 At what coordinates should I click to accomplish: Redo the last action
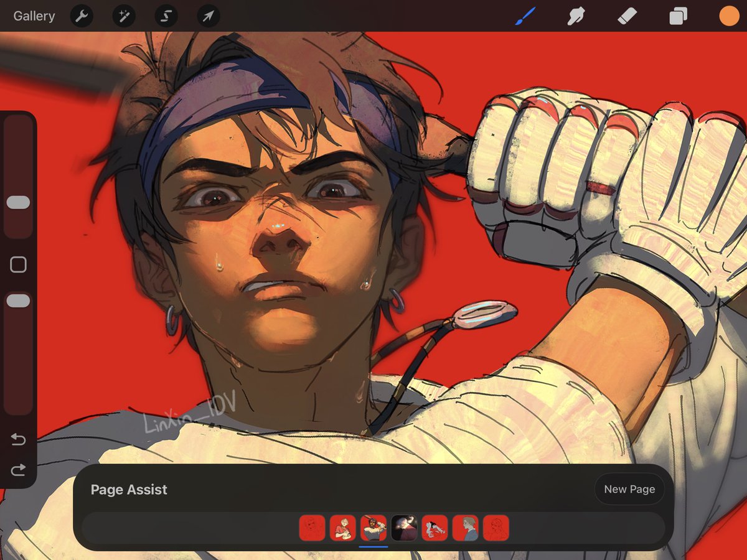tap(18, 470)
